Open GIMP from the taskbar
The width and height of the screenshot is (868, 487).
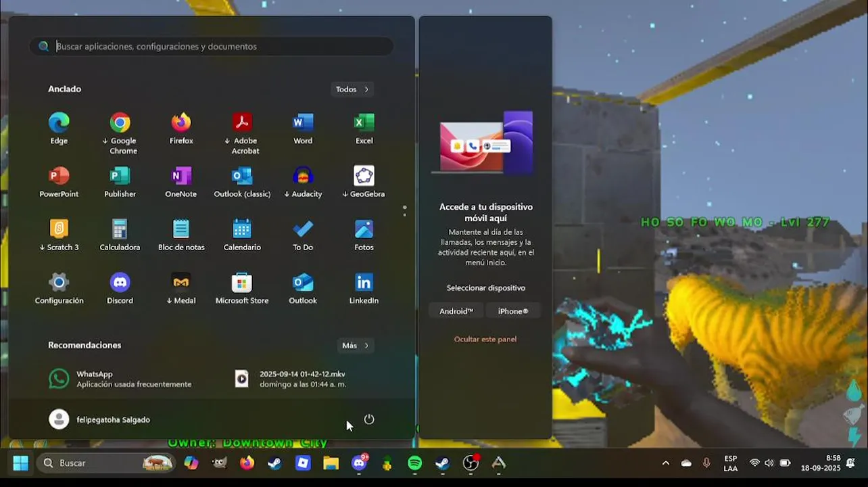coord(220,463)
